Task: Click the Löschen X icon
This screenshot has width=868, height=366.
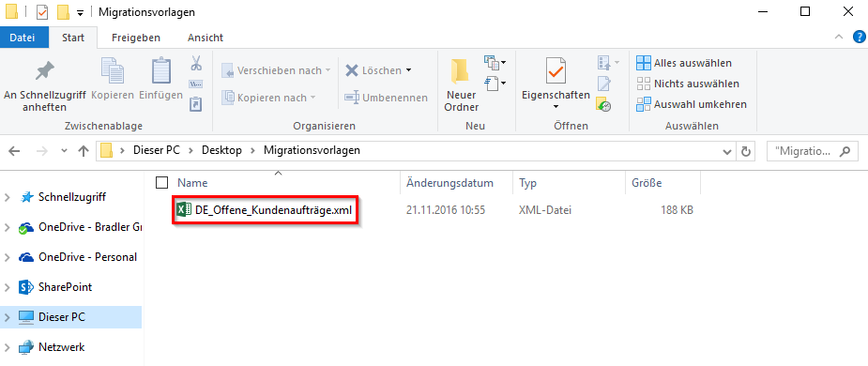Action: (352, 70)
